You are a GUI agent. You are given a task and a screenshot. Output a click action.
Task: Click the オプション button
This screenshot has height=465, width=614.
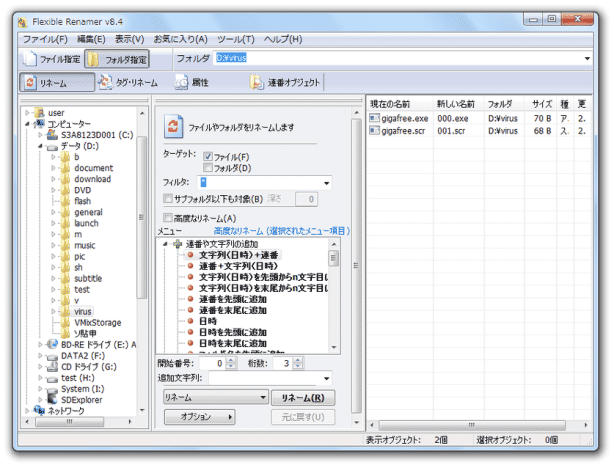[x=199, y=417]
